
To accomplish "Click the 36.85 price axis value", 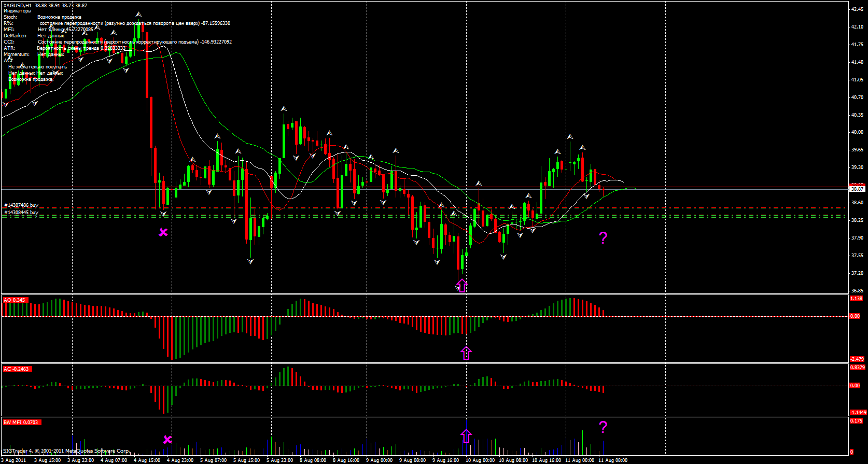I will coord(857,291).
